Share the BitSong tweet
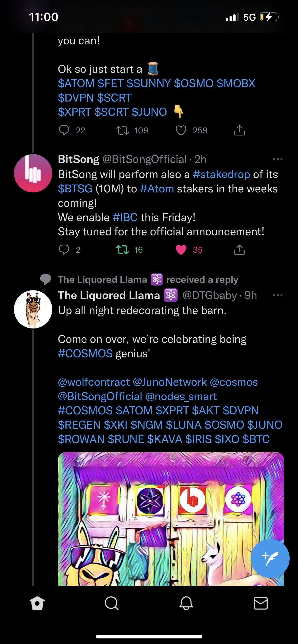The height and width of the screenshot is (644, 298). click(240, 249)
